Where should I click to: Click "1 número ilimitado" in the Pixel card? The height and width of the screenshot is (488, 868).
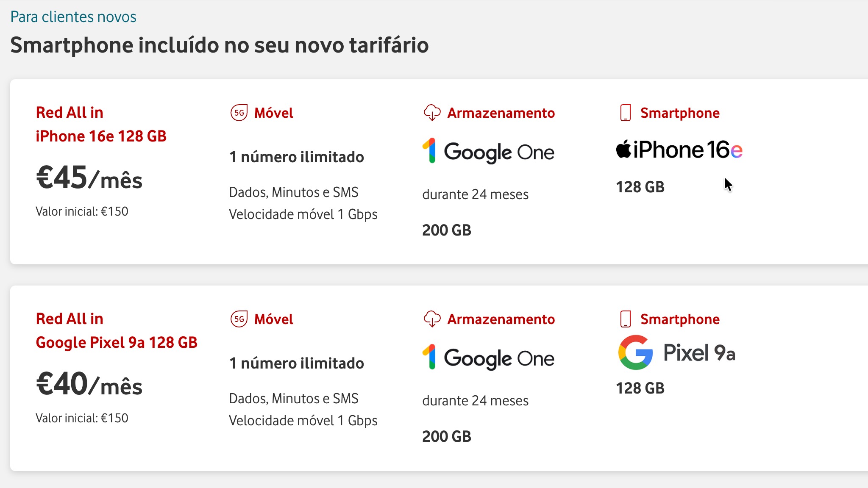(x=297, y=363)
